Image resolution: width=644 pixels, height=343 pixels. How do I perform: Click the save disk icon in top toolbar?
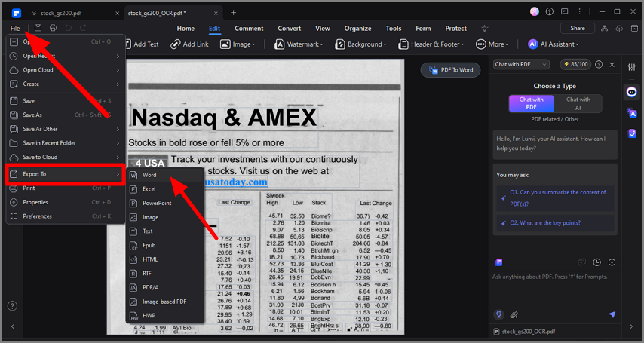pos(38,28)
